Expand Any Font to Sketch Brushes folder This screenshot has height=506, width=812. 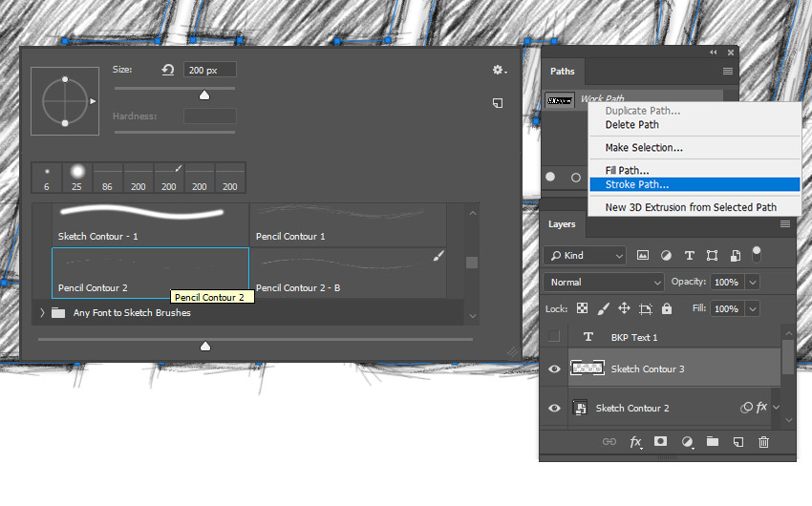[42, 312]
